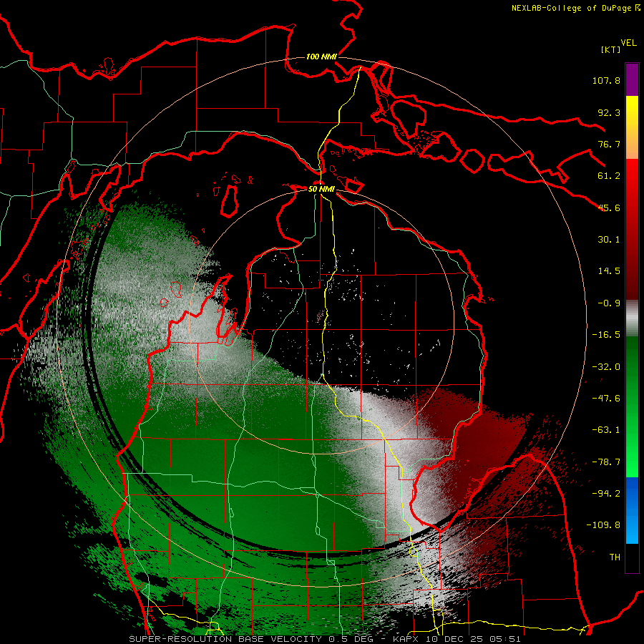Viewport: 644px width, 644px height.
Task: Click the 50 NMI range ring label
Action: click(321, 189)
